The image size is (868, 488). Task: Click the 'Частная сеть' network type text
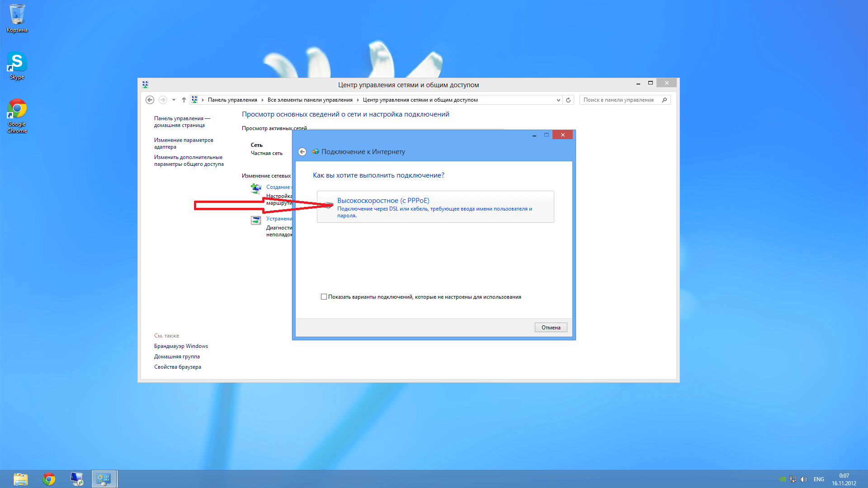(x=267, y=153)
